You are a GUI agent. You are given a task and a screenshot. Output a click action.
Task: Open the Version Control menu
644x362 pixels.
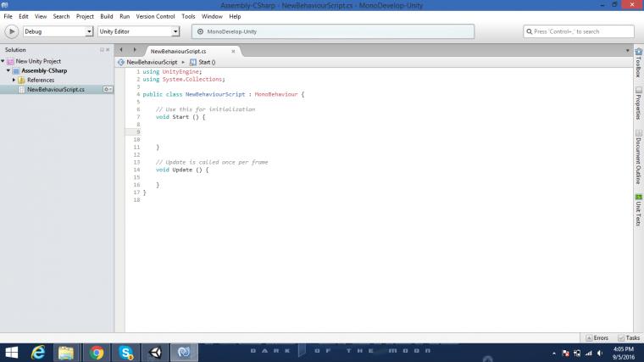[155, 16]
